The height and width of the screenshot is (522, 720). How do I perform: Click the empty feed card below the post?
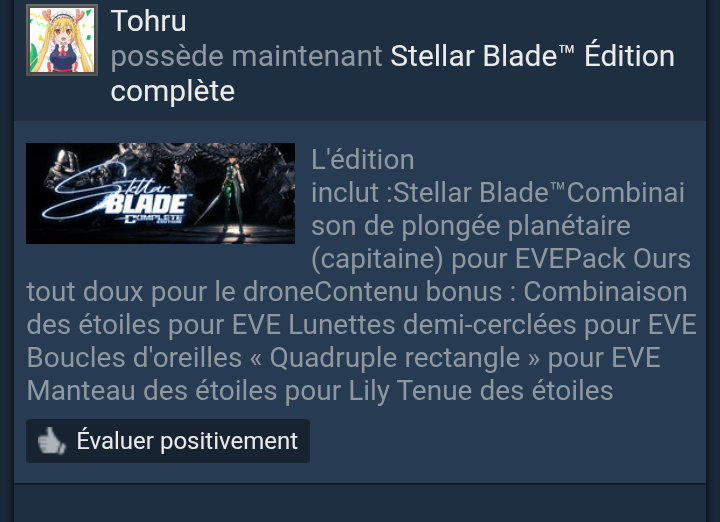click(x=360, y=503)
